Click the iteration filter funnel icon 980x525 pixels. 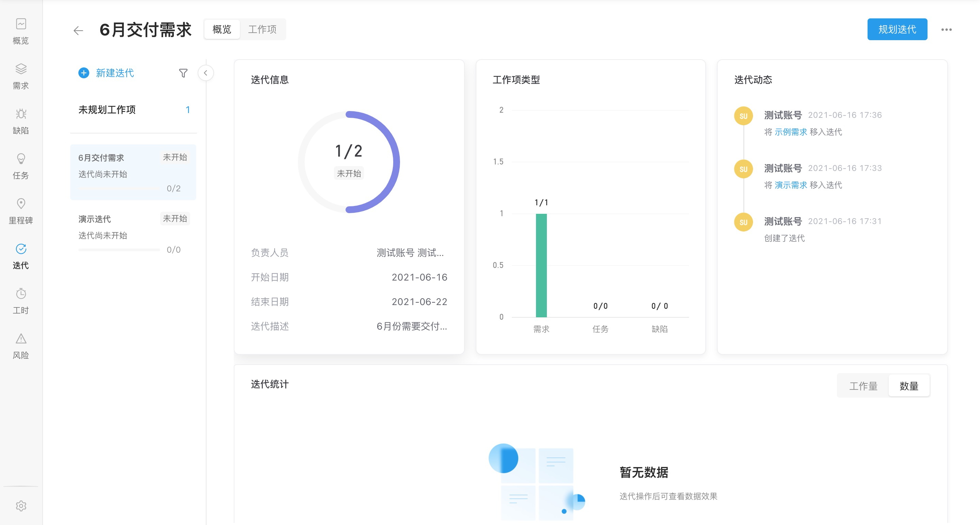(183, 73)
